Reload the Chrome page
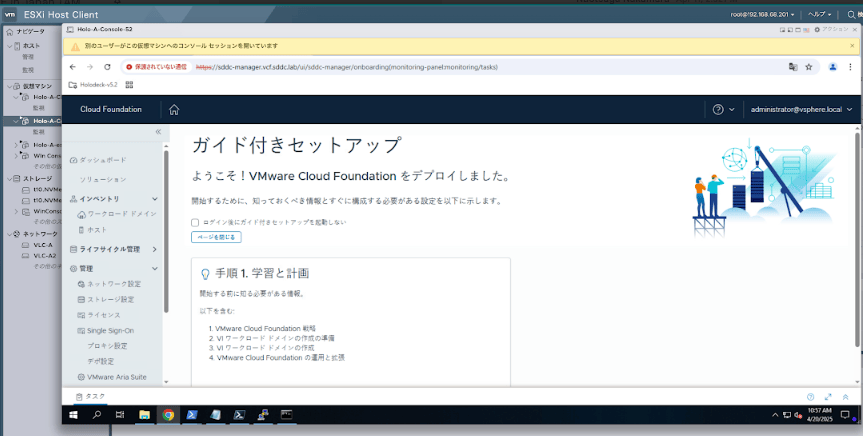 pyautogui.click(x=107, y=67)
